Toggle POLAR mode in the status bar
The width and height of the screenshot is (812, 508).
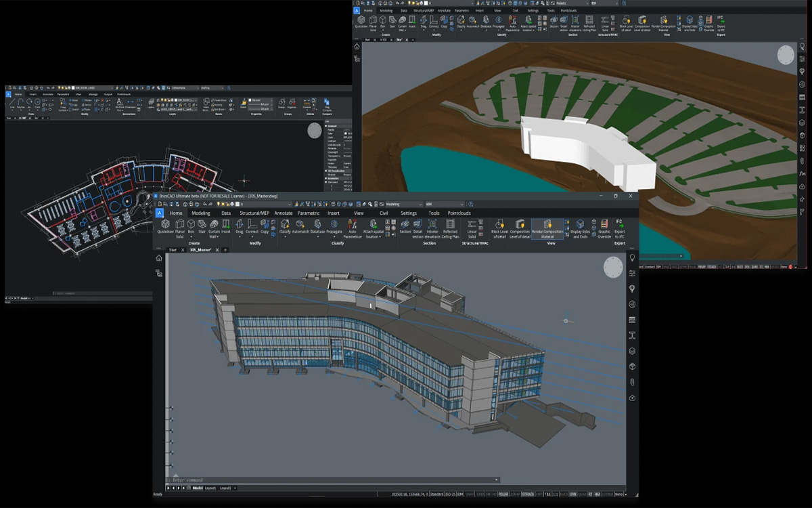[x=503, y=494]
